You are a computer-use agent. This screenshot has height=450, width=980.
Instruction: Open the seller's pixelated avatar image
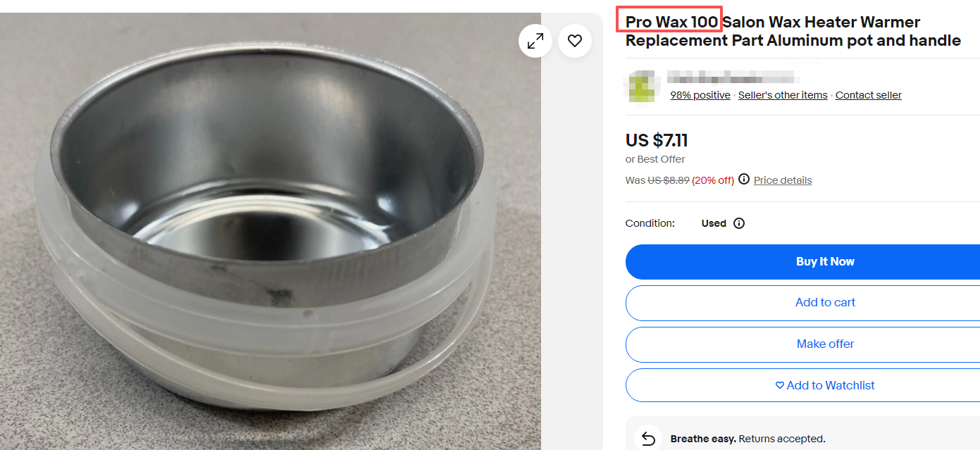click(x=641, y=87)
